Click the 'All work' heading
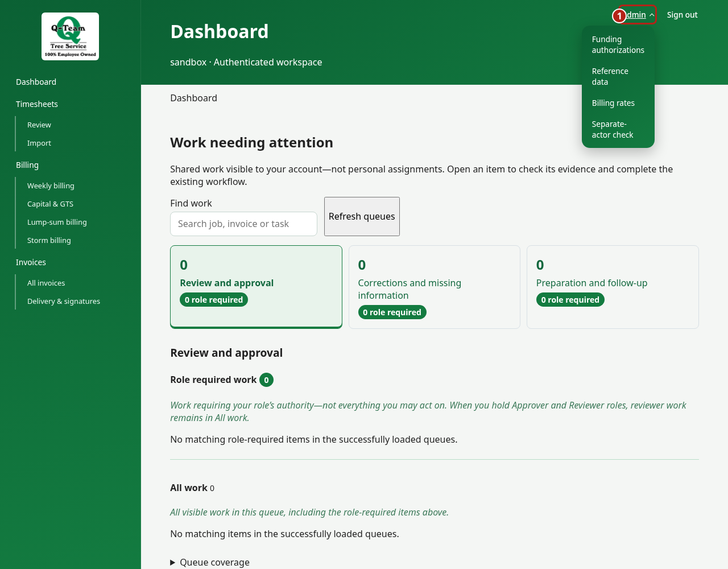The width and height of the screenshot is (728, 569). pos(189,488)
